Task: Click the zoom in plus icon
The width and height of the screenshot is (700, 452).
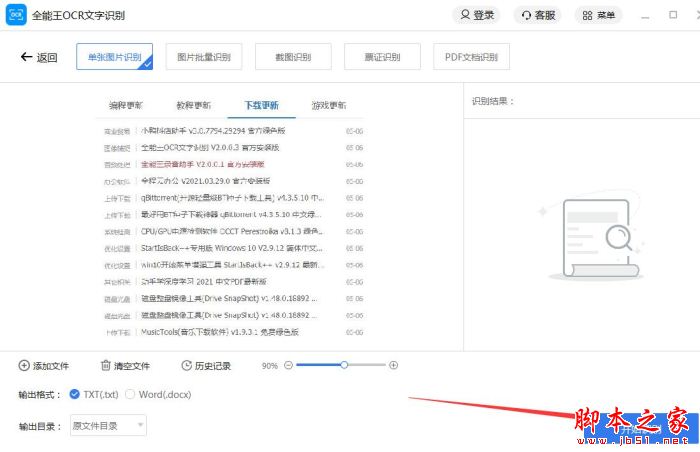Action: 393,366
